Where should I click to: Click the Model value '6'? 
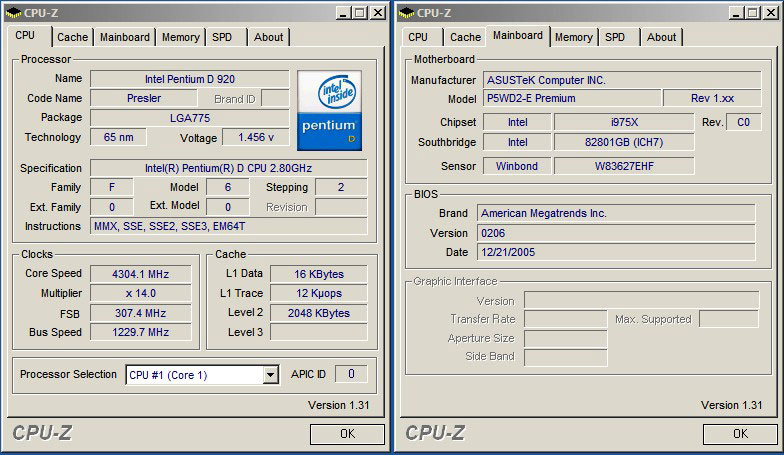(x=228, y=187)
